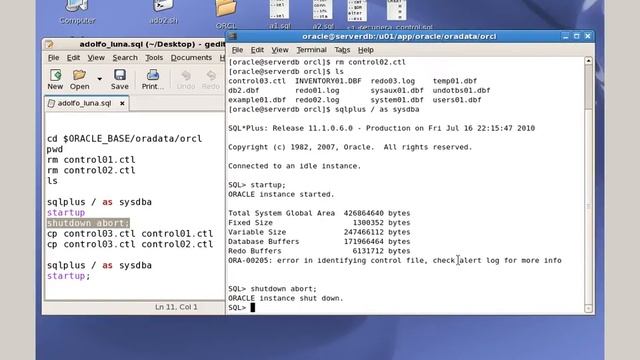The image size is (640, 360).
Task: Expand the Open recent files dropdown arrow
Action: [x=100, y=78]
